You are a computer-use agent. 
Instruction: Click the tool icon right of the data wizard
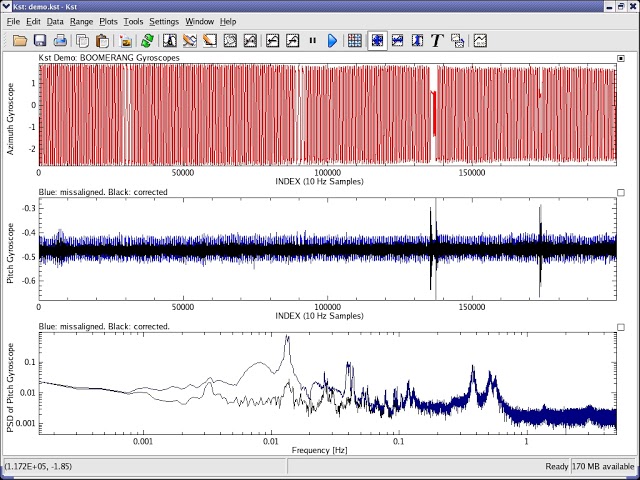[190, 40]
